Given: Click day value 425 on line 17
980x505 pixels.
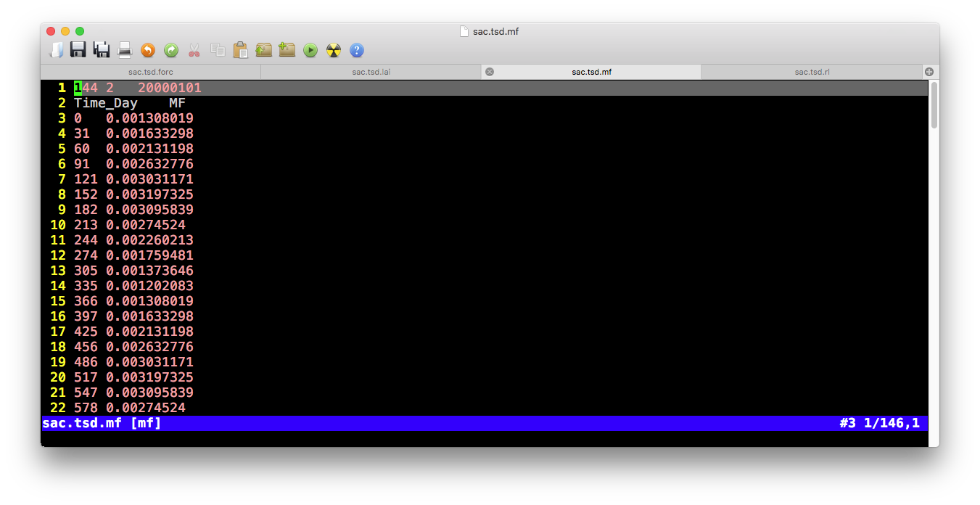Looking at the screenshot, I should [86, 332].
